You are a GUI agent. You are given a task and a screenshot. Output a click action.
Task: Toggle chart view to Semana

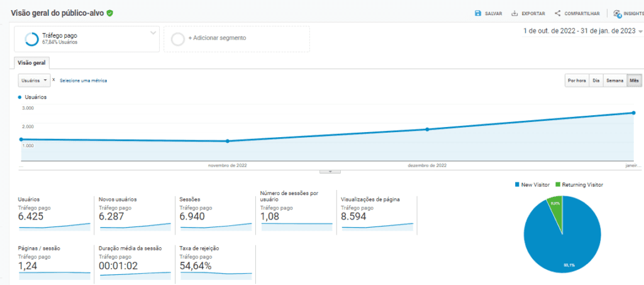point(614,81)
